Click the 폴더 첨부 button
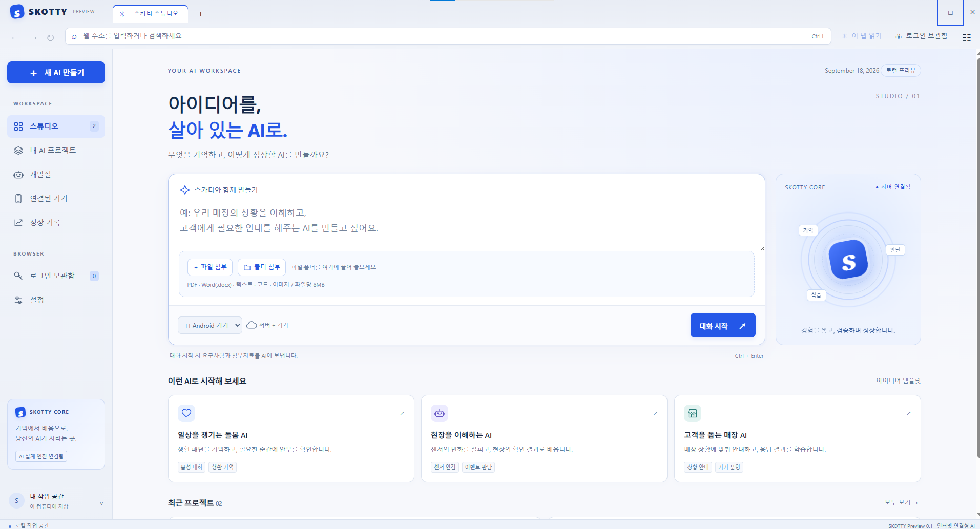Screen dimensions: 980x529 click(262, 267)
